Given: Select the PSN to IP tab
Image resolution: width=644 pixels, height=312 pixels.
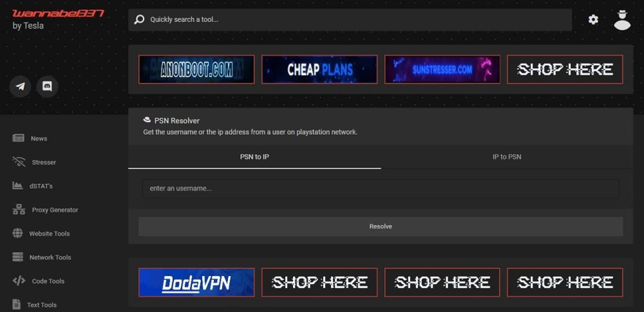Looking at the screenshot, I should [x=254, y=157].
